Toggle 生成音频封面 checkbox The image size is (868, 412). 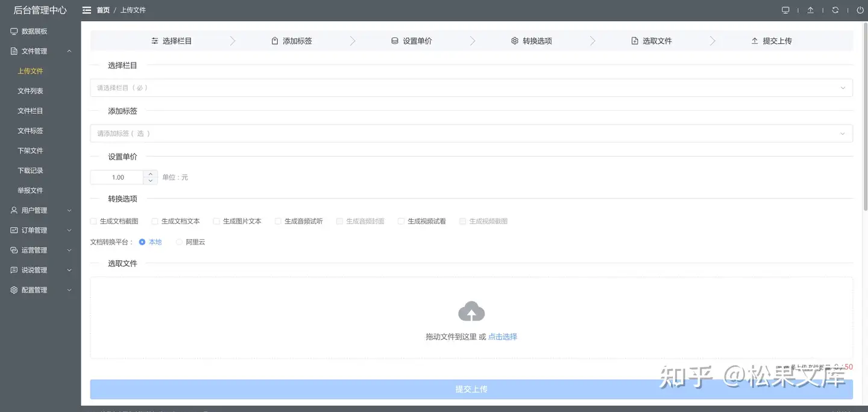[339, 221]
